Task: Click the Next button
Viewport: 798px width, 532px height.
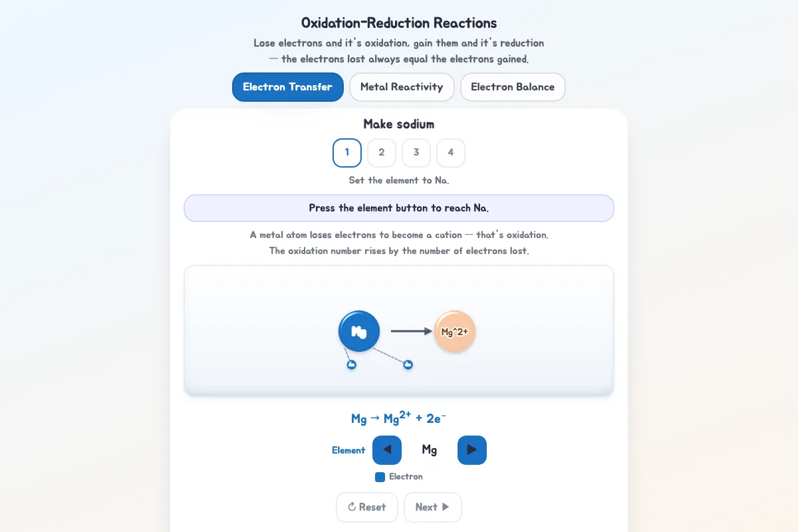Action: click(x=433, y=507)
